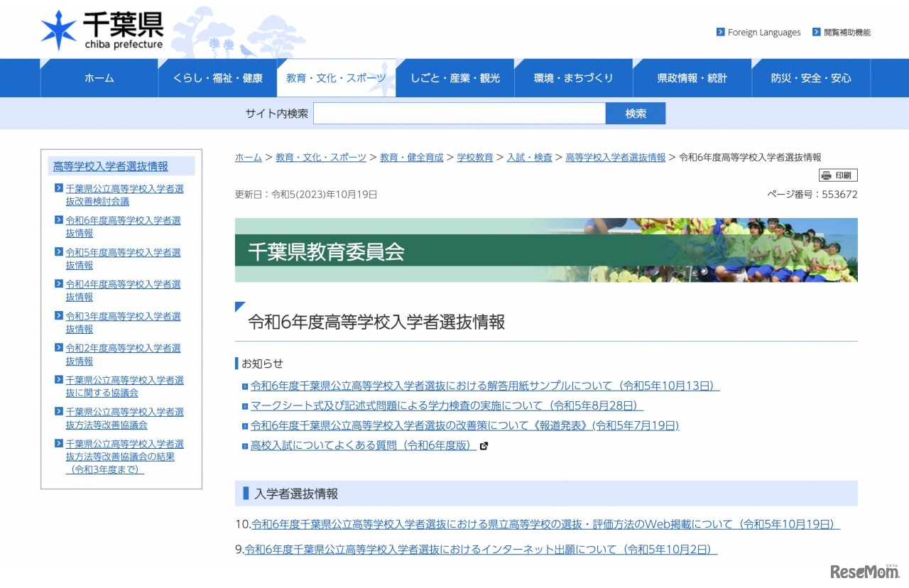Click the 検索 search button

(635, 113)
